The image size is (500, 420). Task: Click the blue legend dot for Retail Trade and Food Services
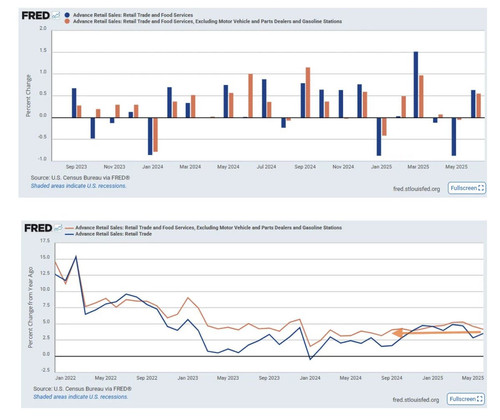[x=67, y=15]
